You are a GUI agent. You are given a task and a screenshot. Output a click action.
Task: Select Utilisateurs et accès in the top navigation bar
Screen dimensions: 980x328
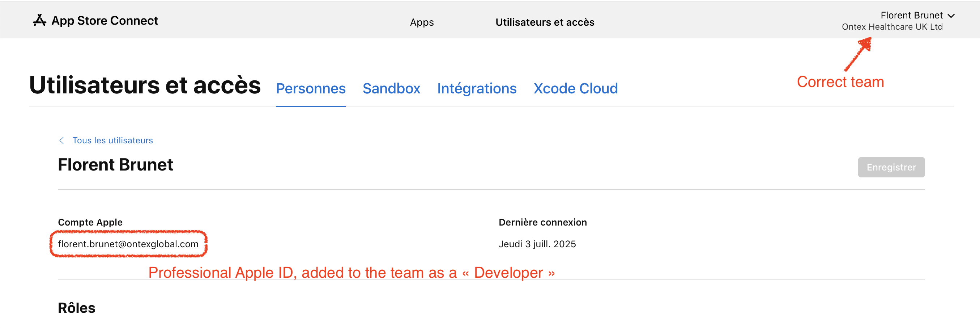coord(544,22)
